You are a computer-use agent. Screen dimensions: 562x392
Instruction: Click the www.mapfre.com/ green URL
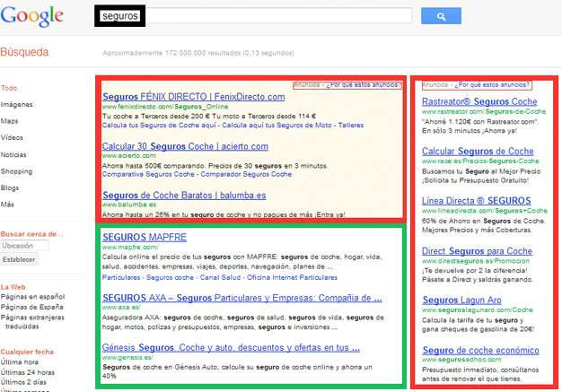tap(130, 247)
